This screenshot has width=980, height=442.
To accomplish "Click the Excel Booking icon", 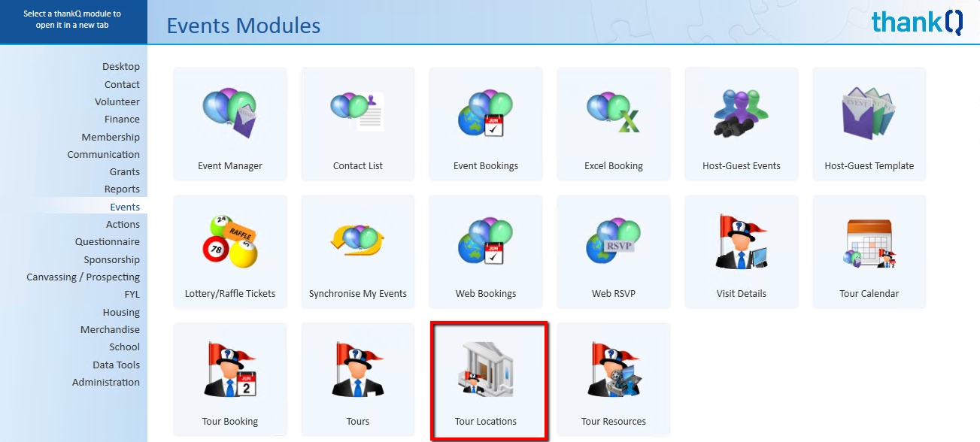I will [x=614, y=114].
